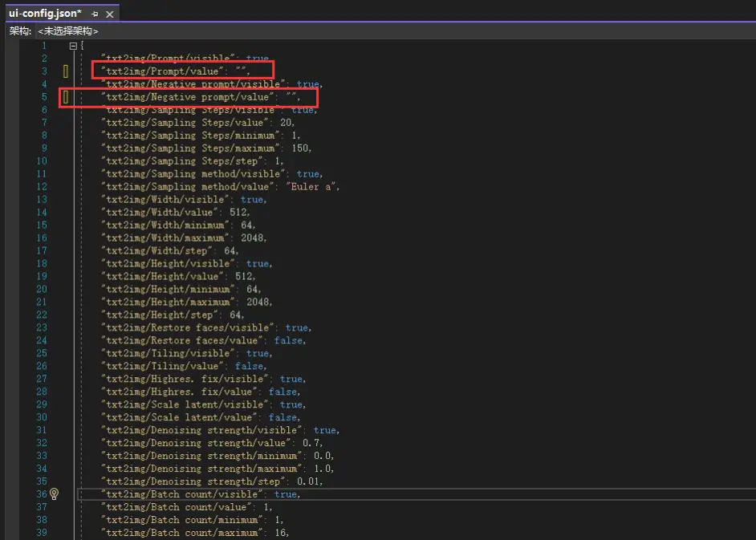The image size is (756, 540).
Task: Click the "txt2img/Height/value" key
Action: point(162,276)
